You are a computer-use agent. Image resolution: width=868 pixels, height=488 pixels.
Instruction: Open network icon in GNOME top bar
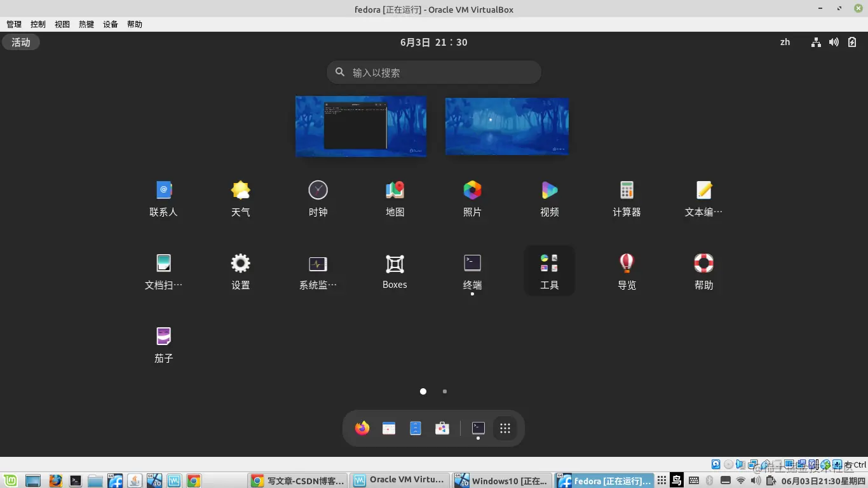point(817,42)
